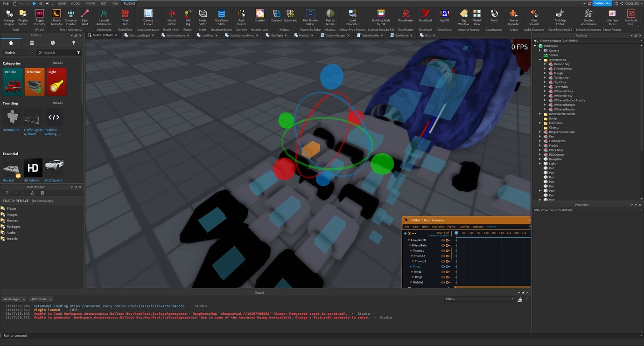Expand Bingus Particle Pack in Explorer
The image size is (644, 346).
coord(540,132)
